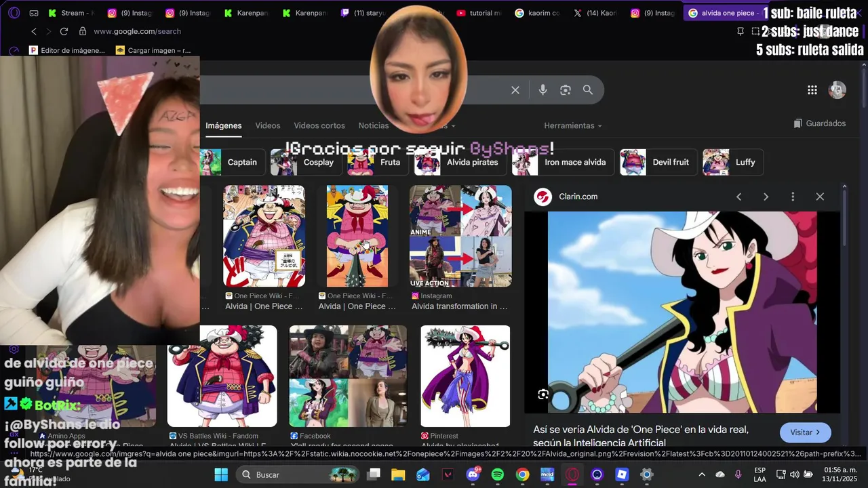This screenshot has width=868, height=488.
Task: Open OBS Studio from the taskbar
Action: point(597,474)
